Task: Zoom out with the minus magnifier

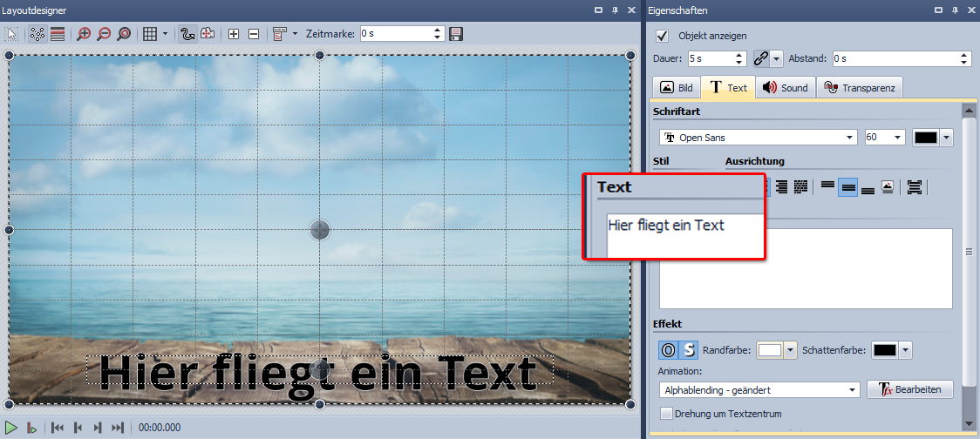Action: (104, 34)
